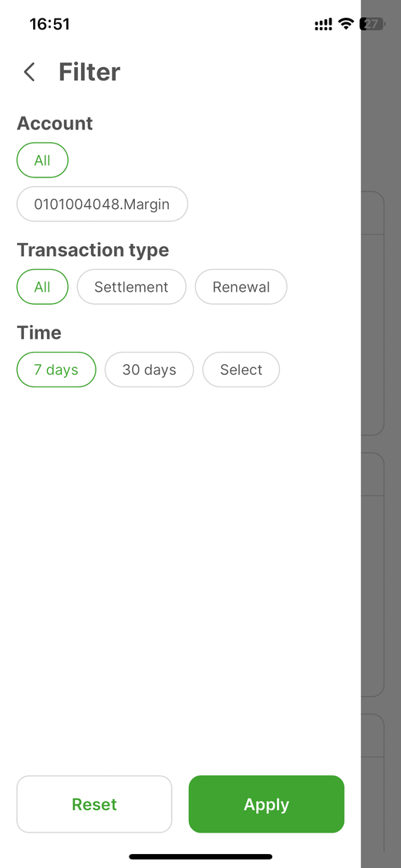Tap the Transaction type section heading
The width and height of the screenshot is (401, 868).
(x=93, y=250)
